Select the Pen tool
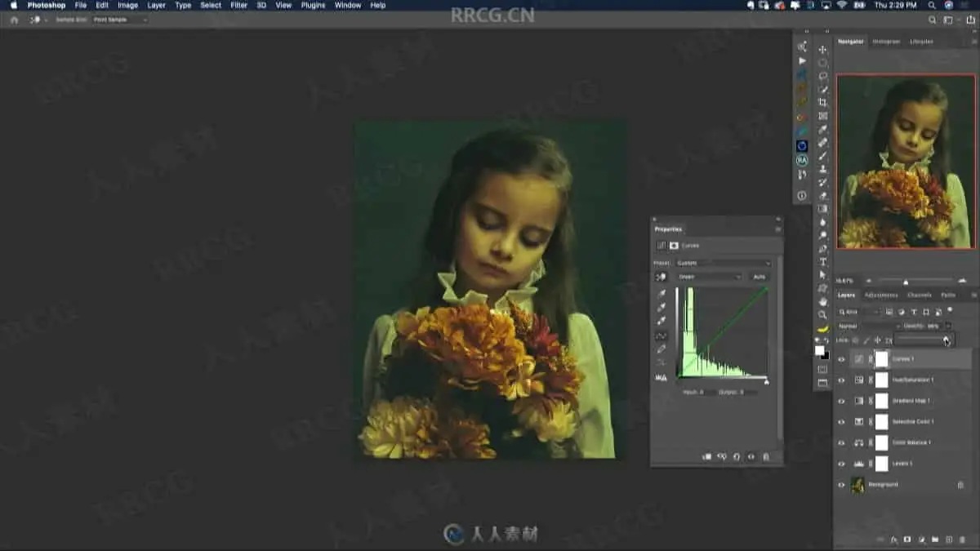 pos(822,248)
